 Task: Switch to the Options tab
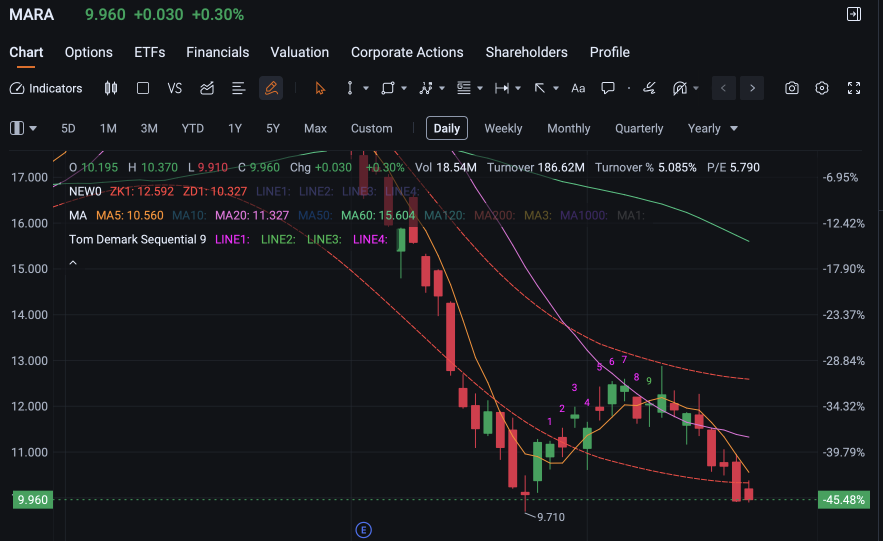[88, 52]
